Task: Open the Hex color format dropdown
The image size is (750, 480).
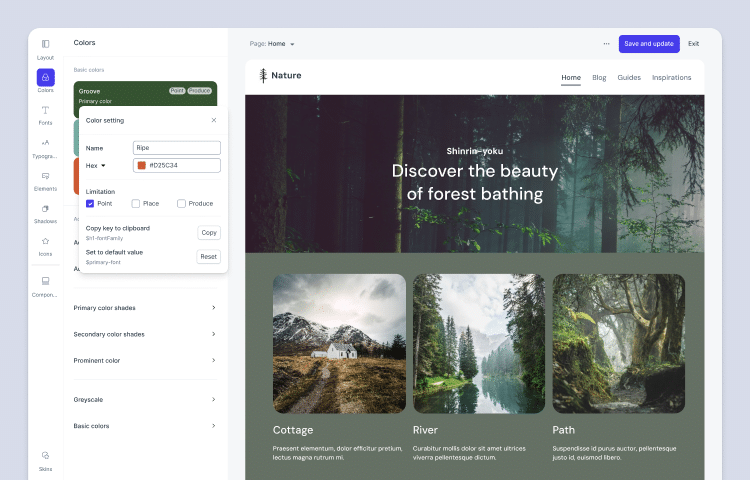Action: (x=96, y=165)
